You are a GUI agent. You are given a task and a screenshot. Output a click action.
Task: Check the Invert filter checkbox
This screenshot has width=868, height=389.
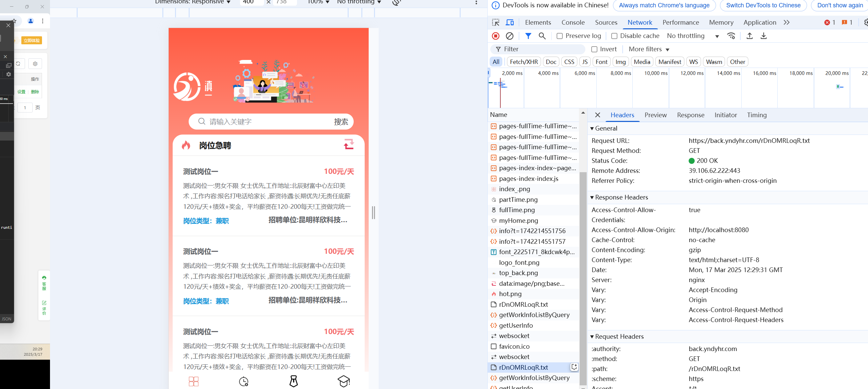pyautogui.click(x=594, y=49)
